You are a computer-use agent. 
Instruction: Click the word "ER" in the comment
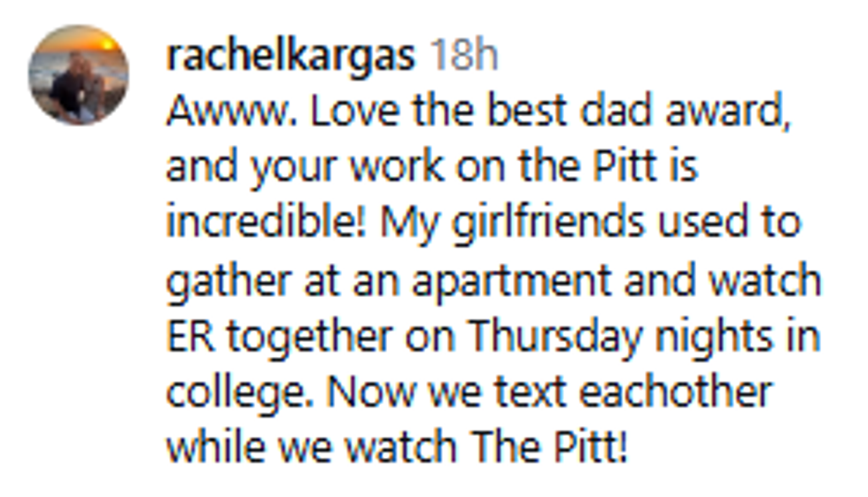(186, 335)
